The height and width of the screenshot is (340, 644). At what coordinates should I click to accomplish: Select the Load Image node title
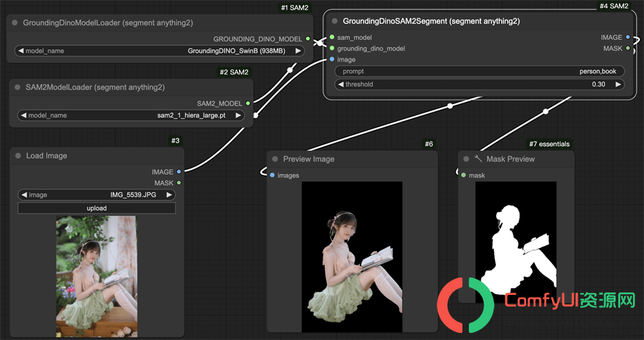46,156
